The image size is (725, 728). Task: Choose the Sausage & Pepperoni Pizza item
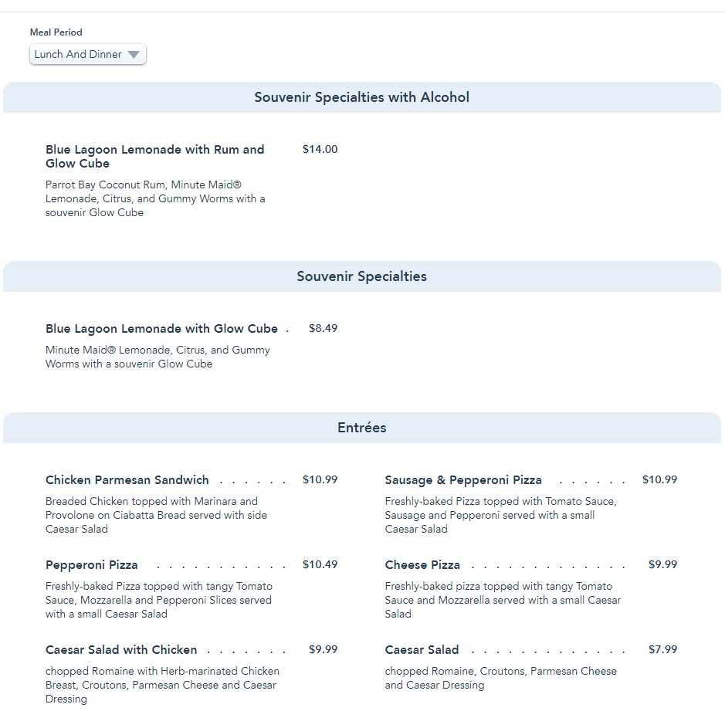(463, 480)
